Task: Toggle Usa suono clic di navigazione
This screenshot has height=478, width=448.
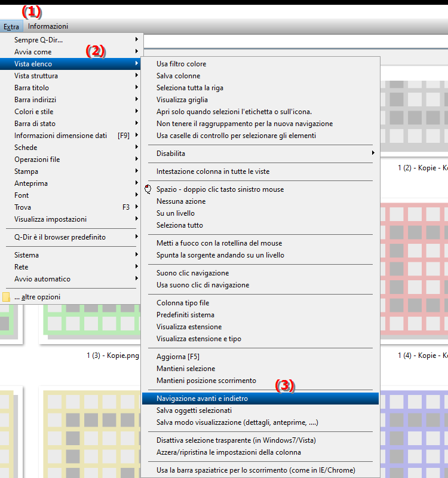Action: pyautogui.click(x=260, y=285)
